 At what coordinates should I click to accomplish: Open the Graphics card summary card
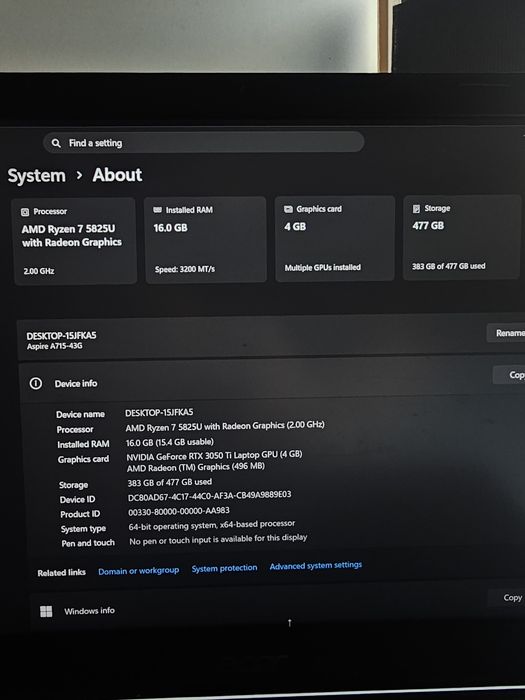point(335,238)
